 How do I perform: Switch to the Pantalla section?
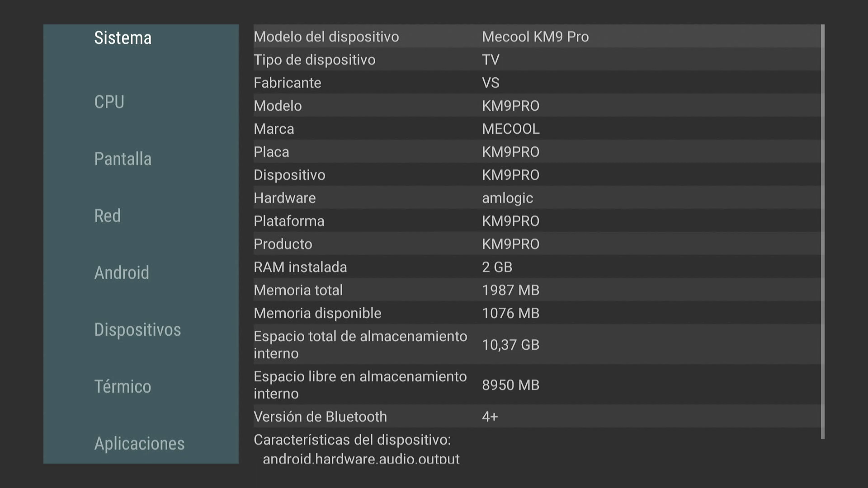point(123,159)
